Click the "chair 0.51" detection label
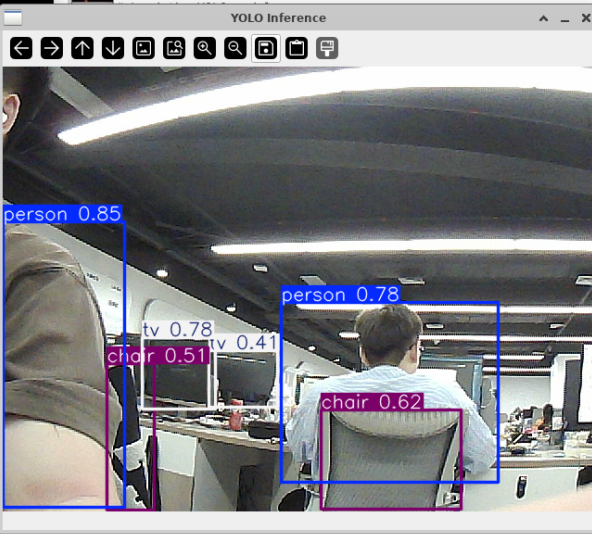Screen dimensions: 592x534 [158, 356]
